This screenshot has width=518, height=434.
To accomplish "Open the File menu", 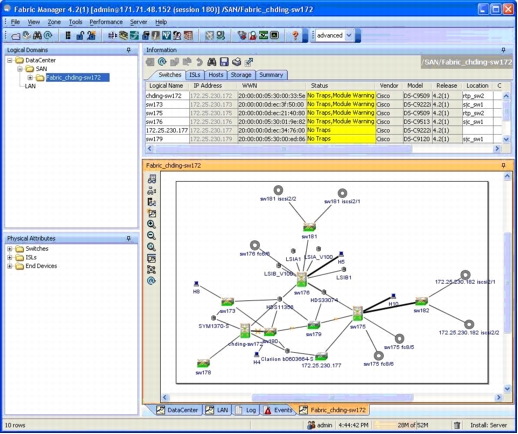I will [x=15, y=22].
